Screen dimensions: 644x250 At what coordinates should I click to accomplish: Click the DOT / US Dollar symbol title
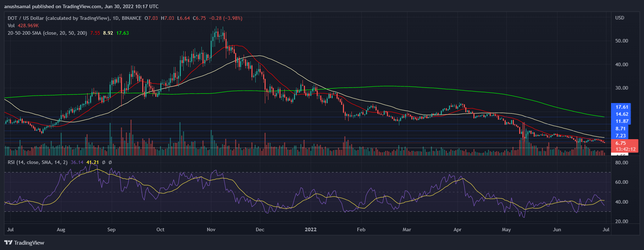click(x=59, y=18)
